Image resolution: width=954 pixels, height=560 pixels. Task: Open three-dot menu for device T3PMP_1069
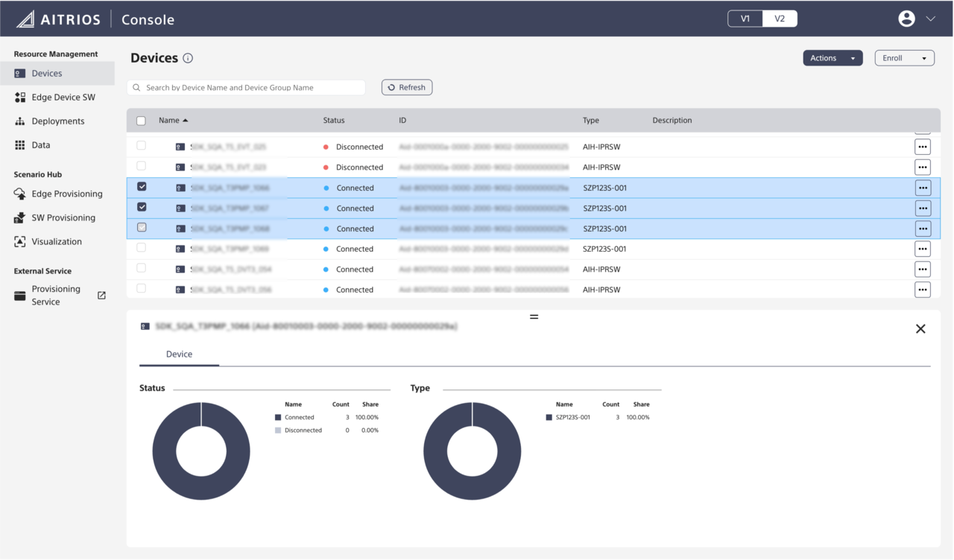923,249
